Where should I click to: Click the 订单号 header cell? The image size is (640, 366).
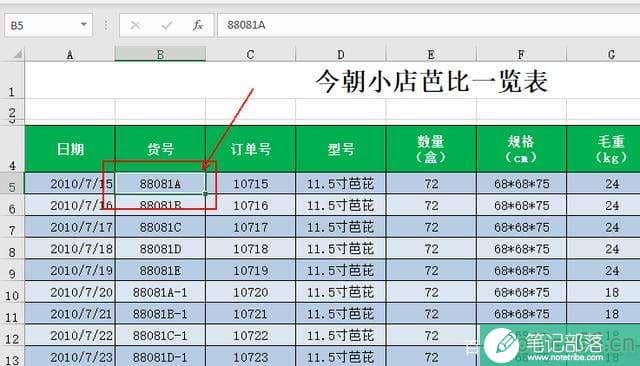[251, 149]
